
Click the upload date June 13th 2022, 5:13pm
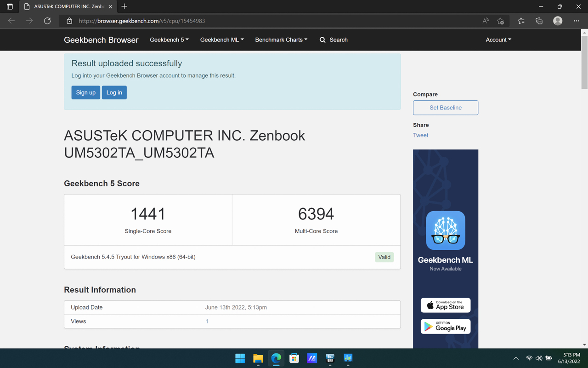[236, 307]
